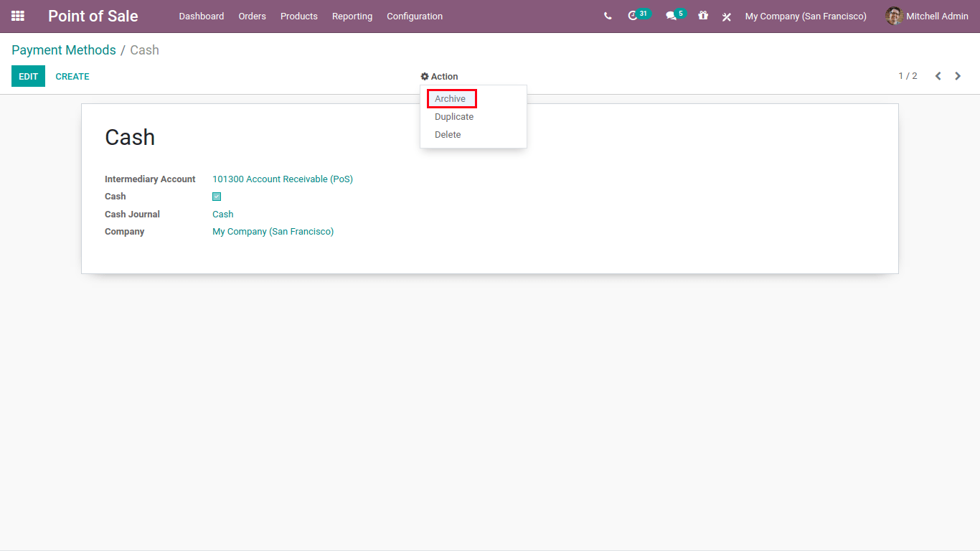
Task: Go to the next record arrow
Action: click(958, 76)
